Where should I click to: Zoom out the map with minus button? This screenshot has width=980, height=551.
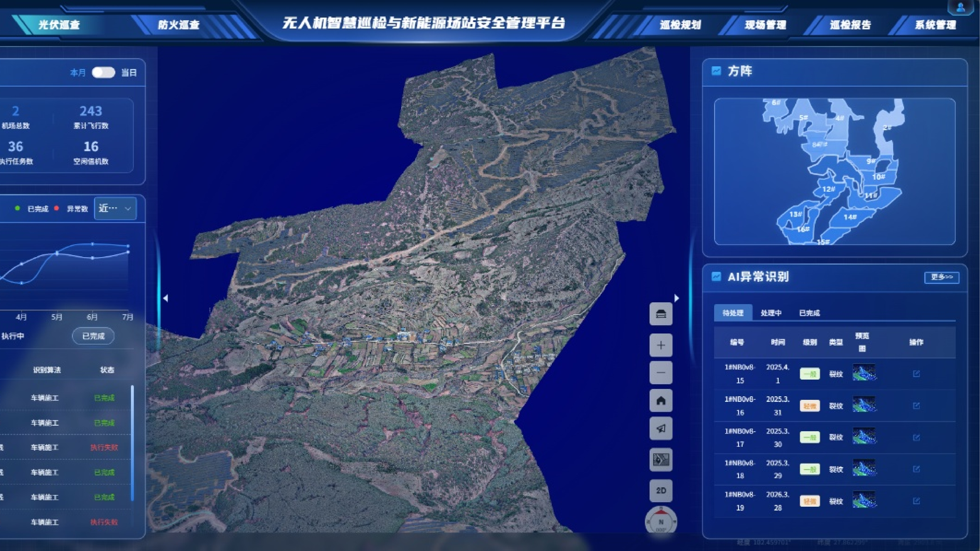661,373
